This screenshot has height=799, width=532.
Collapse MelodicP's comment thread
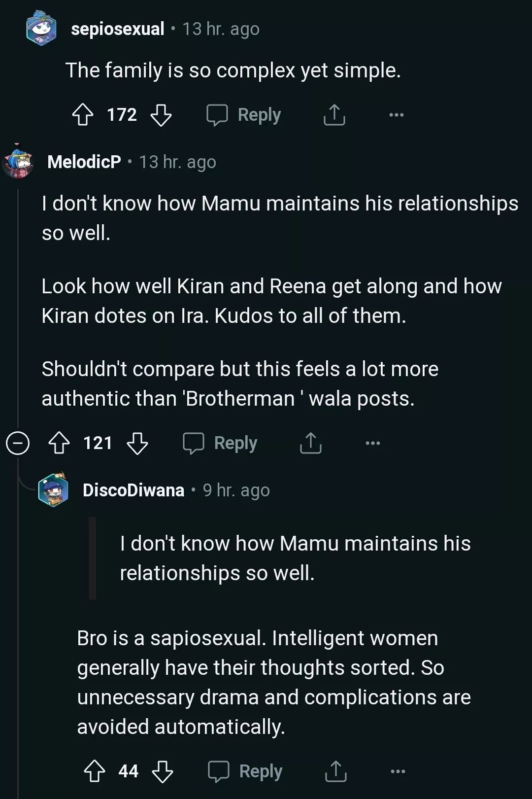click(18, 443)
